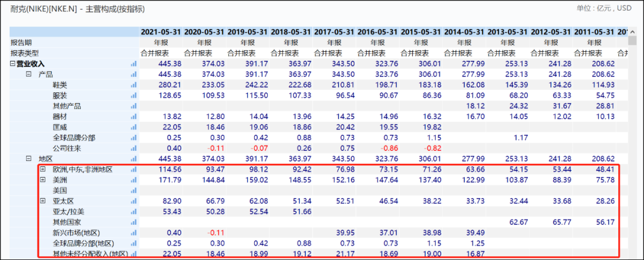Image resolution: width=644 pixels, height=260 pixels.
Task: Select the 公司往来 row label
Action: [66, 148]
